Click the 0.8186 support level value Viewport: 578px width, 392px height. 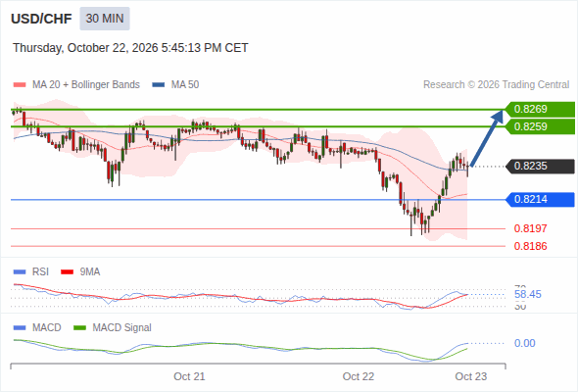pyautogui.click(x=530, y=246)
